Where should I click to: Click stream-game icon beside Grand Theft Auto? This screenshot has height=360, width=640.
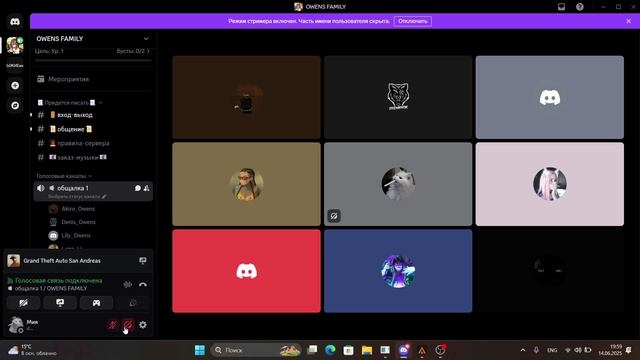[x=142, y=260]
